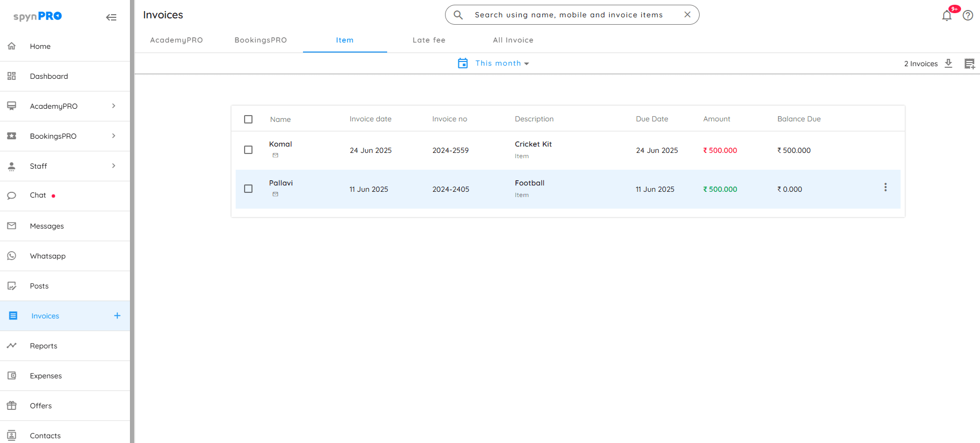Expand the Staff sidebar submenu

point(114,166)
